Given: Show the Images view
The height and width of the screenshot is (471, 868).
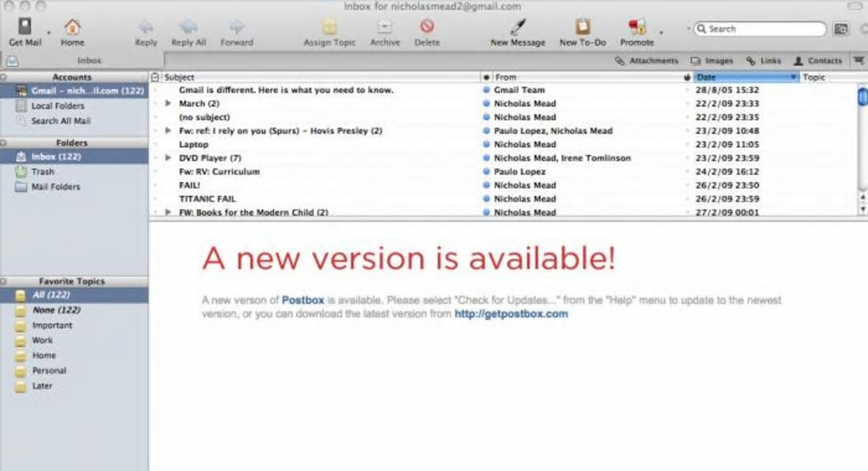Looking at the screenshot, I should pos(712,61).
